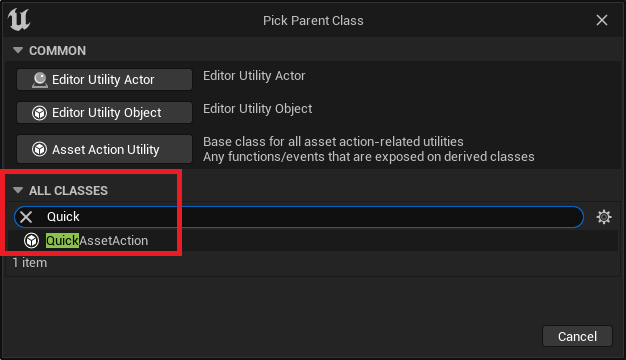Clear the Quick search text with X icon
The width and height of the screenshot is (626, 360).
(26, 217)
